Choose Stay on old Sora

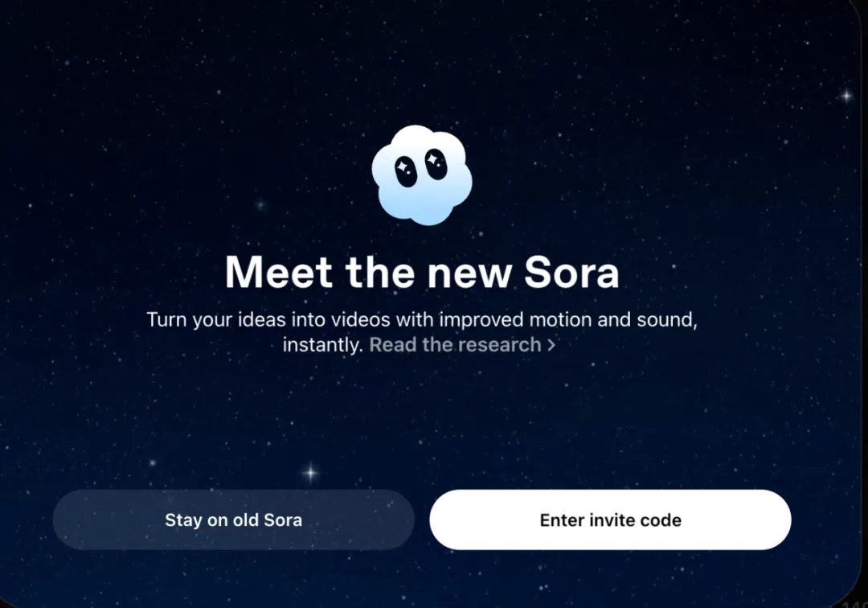[234, 520]
